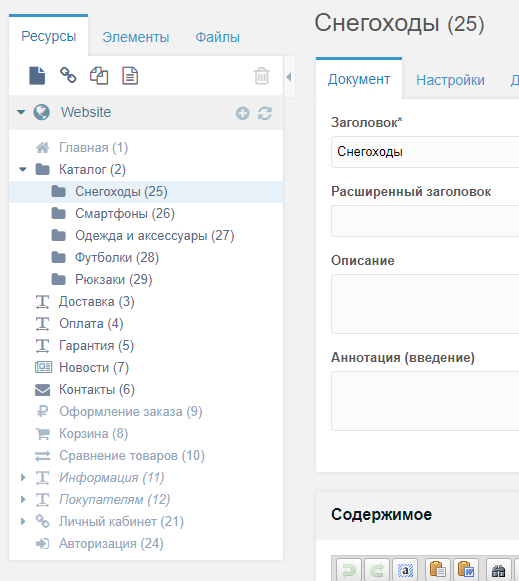The width and height of the screenshot is (519, 581).
Task: Click the newspaper icon of Новости (7)
Action: [x=43, y=367]
